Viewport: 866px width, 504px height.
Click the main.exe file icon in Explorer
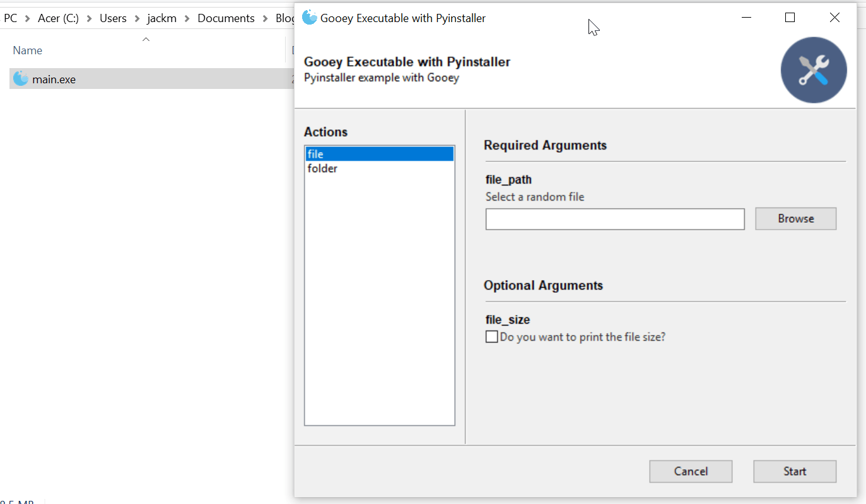[x=21, y=79]
